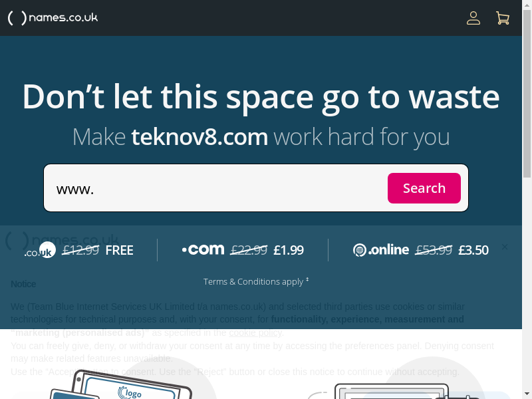Click the vertical scrollbar thumb
Screen dimensions: 532x399
pyautogui.click(x=527, y=93)
